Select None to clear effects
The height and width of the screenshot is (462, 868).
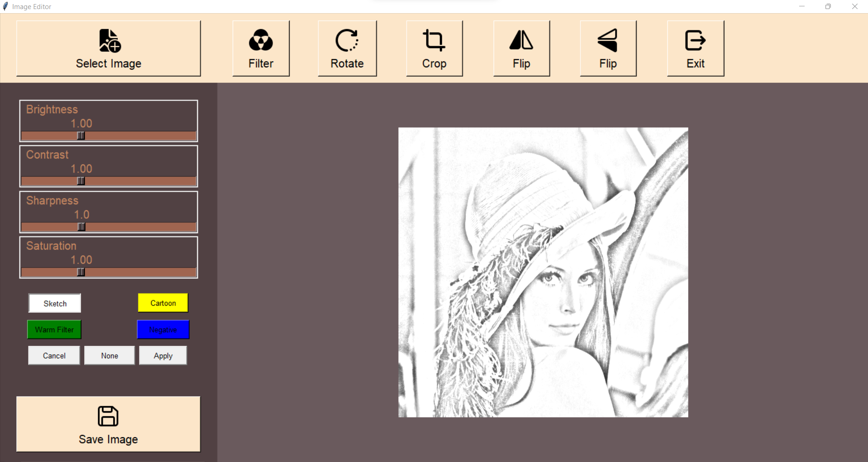pyautogui.click(x=109, y=355)
